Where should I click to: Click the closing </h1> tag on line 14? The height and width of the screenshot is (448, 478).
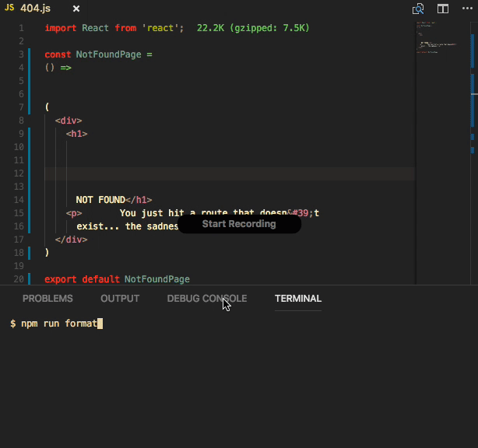coord(139,200)
